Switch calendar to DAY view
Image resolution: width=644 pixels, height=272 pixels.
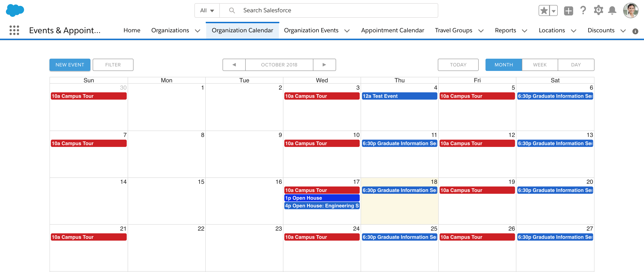575,65
